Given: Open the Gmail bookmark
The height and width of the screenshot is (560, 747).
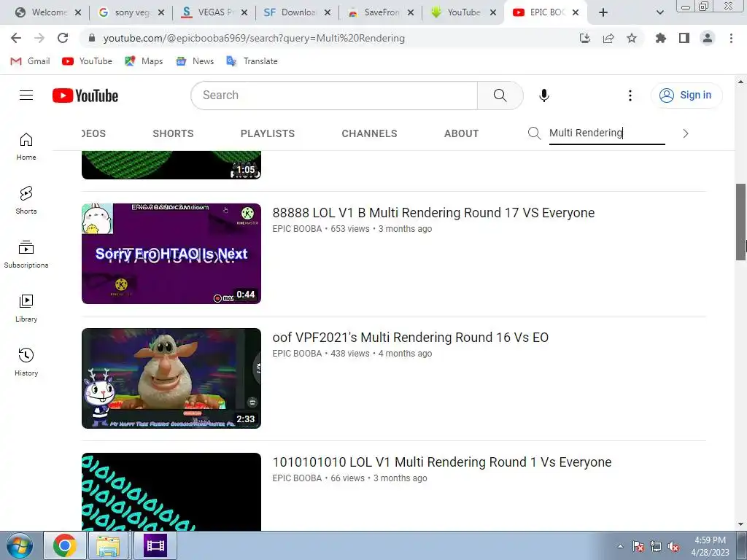Looking at the screenshot, I should [x=30, y=61].
